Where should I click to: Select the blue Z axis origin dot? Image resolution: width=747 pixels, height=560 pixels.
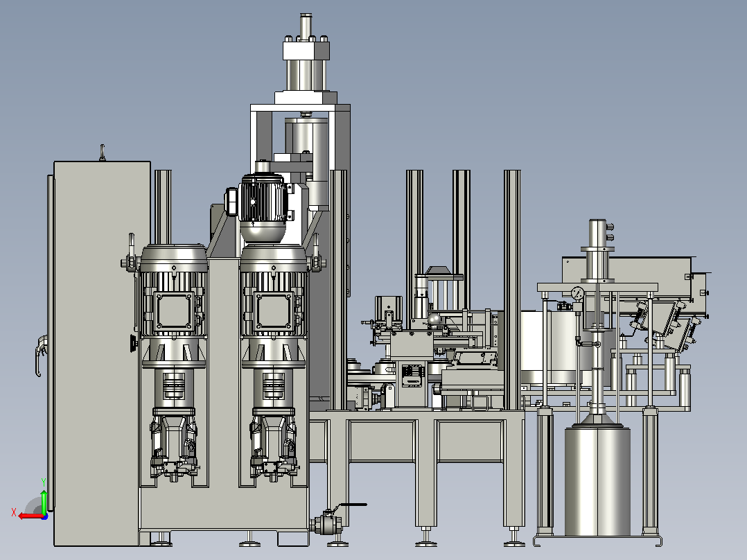(44, 516)
